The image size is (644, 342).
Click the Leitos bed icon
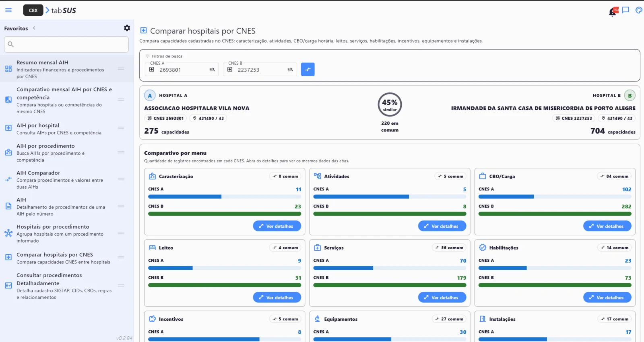[x=152, y=247]
